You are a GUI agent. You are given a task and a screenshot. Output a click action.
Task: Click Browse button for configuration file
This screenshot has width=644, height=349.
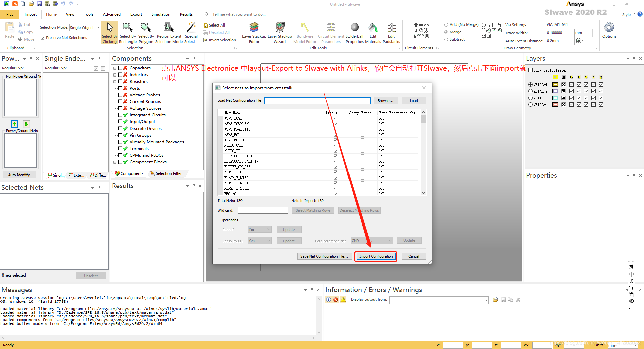(x=385, y=101)
